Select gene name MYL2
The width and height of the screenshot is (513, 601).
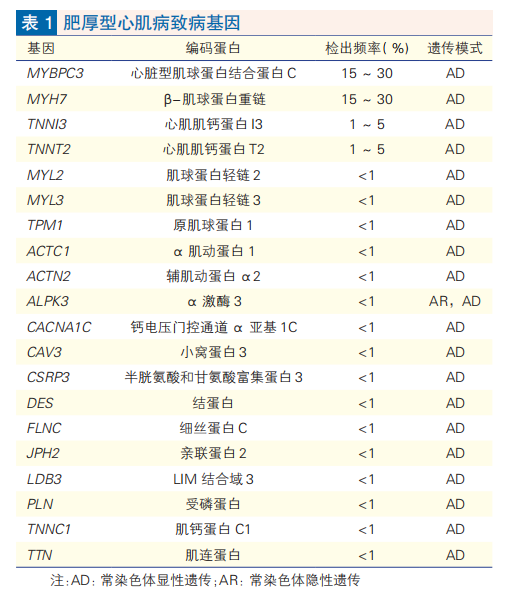click(x=45, y=175)
